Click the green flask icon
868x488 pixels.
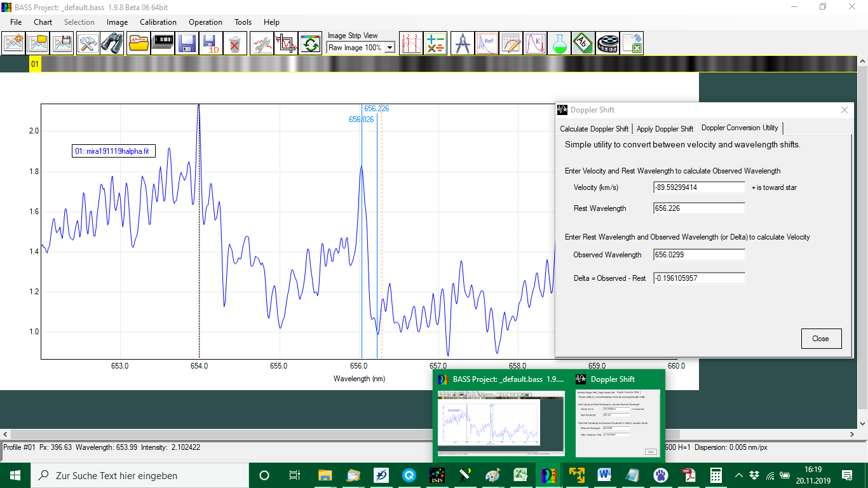pyautogui.click(x=559, y=43)
